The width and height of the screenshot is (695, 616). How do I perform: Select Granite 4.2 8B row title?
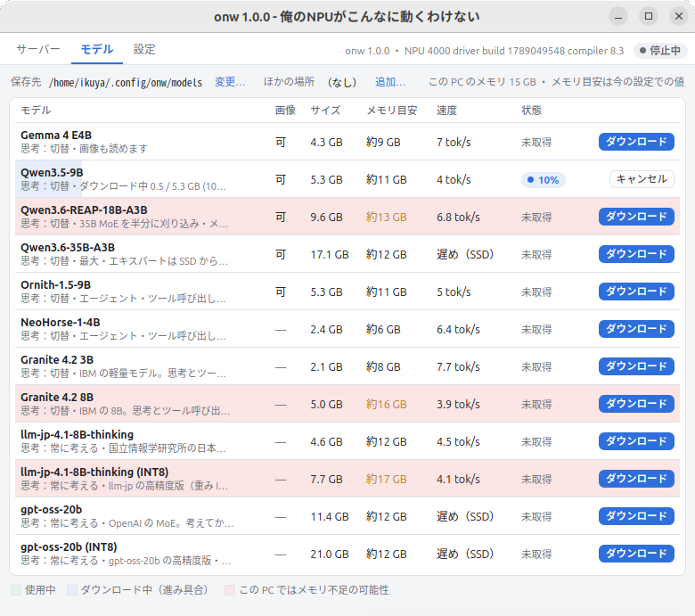57,398
